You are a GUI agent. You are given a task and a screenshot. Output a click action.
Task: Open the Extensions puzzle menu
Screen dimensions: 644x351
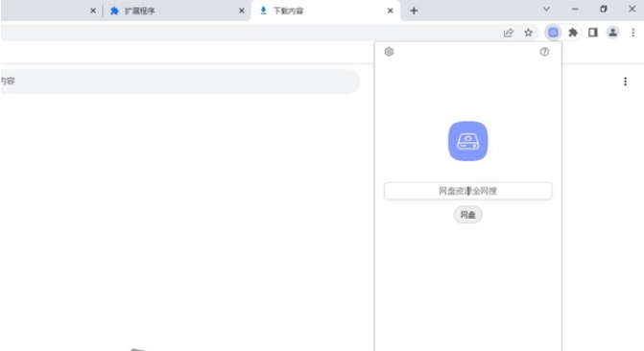(573, 33)
